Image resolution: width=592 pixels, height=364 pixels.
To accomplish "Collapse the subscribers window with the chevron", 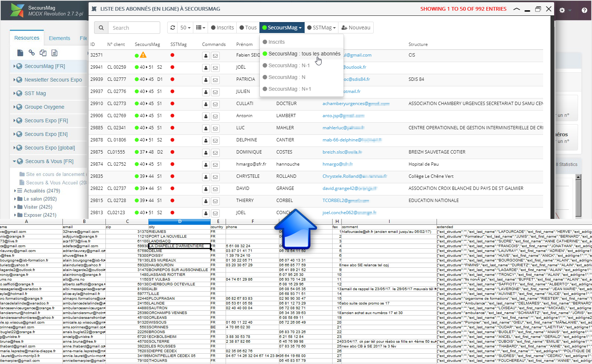I will point(517,9).
